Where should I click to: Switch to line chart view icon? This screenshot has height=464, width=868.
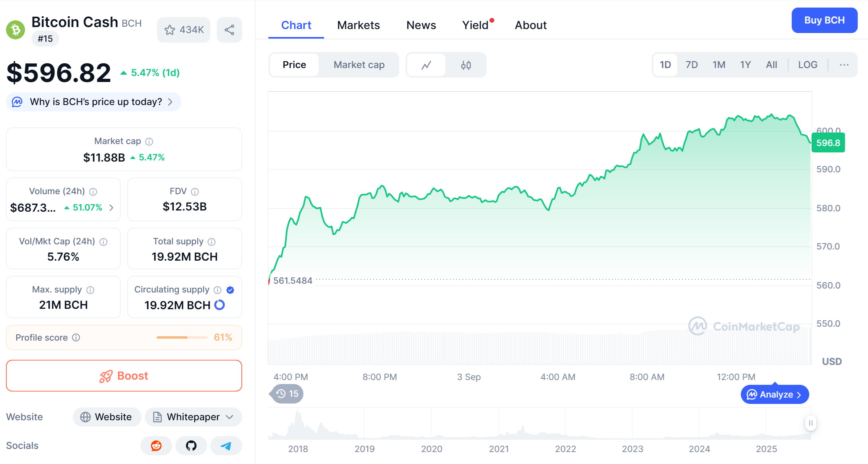pyautogui.click(x=426, y=65)
